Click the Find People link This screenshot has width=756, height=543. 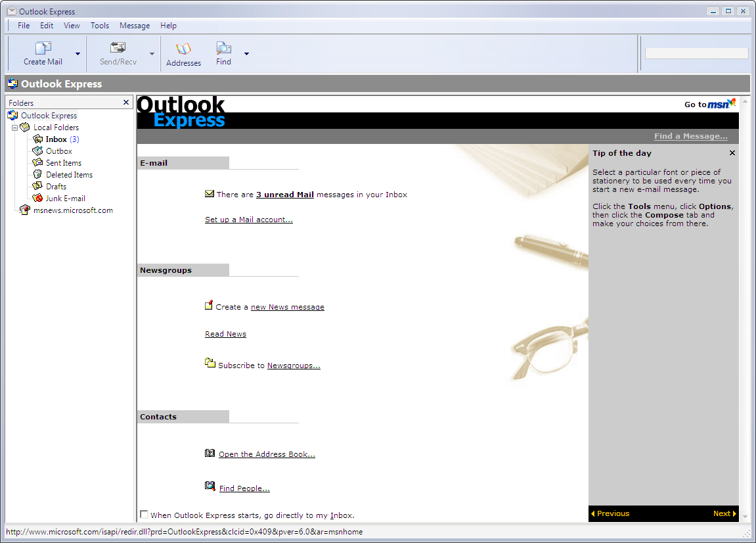click(x=244, y=488)
